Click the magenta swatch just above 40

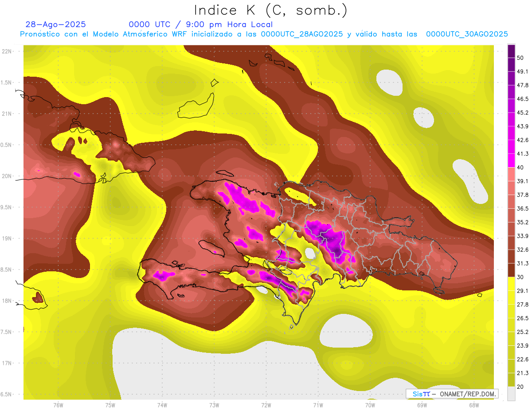(x=511, y=160)
